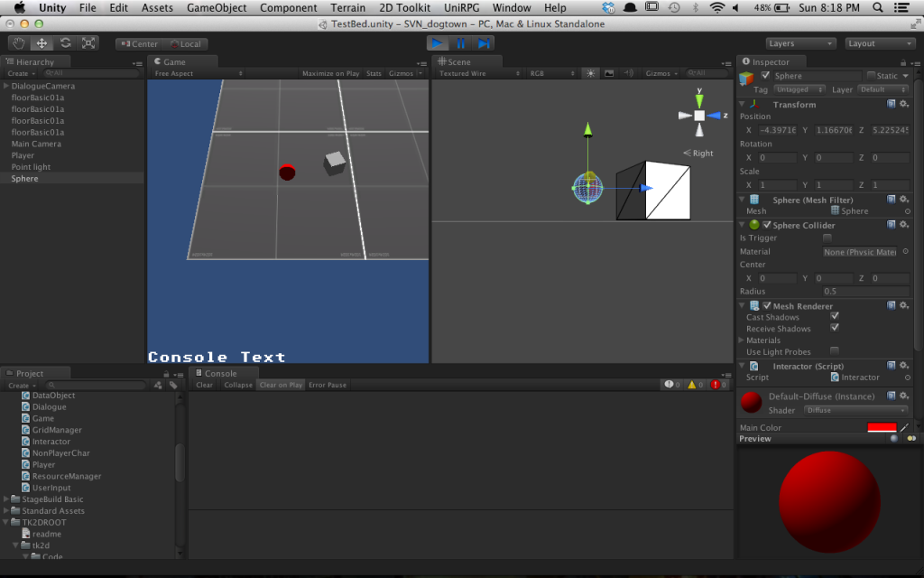Enable the Is Trigger checkbox
Screen dimensions: 924x578
click(x=827, y=238)
